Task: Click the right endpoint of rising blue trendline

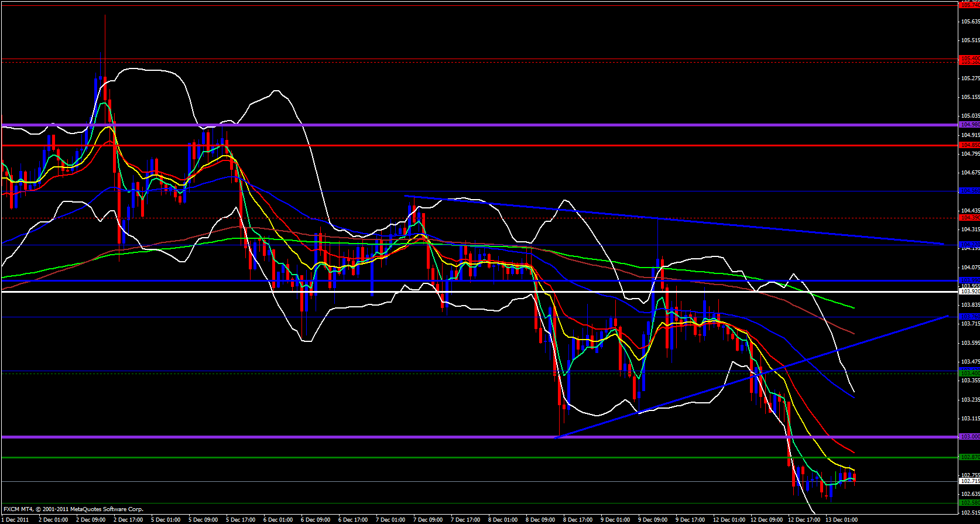Action: 947,316
